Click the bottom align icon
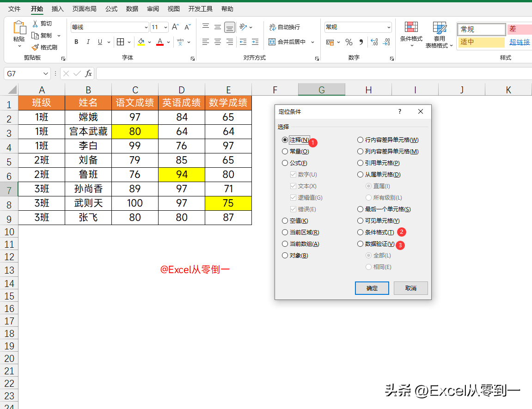 230,27
